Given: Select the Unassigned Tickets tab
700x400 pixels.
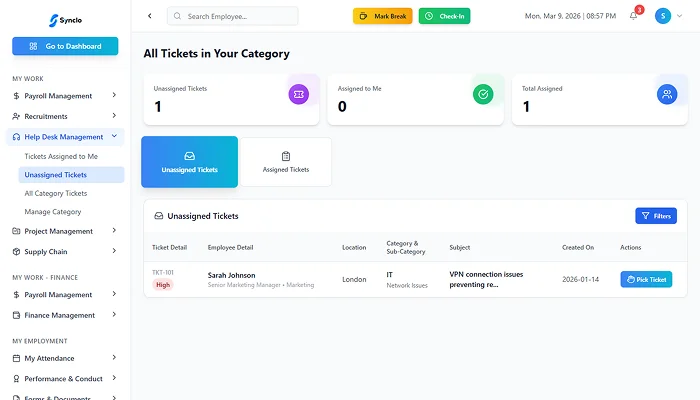Looking at the screenshot, I should click(190, 162).
